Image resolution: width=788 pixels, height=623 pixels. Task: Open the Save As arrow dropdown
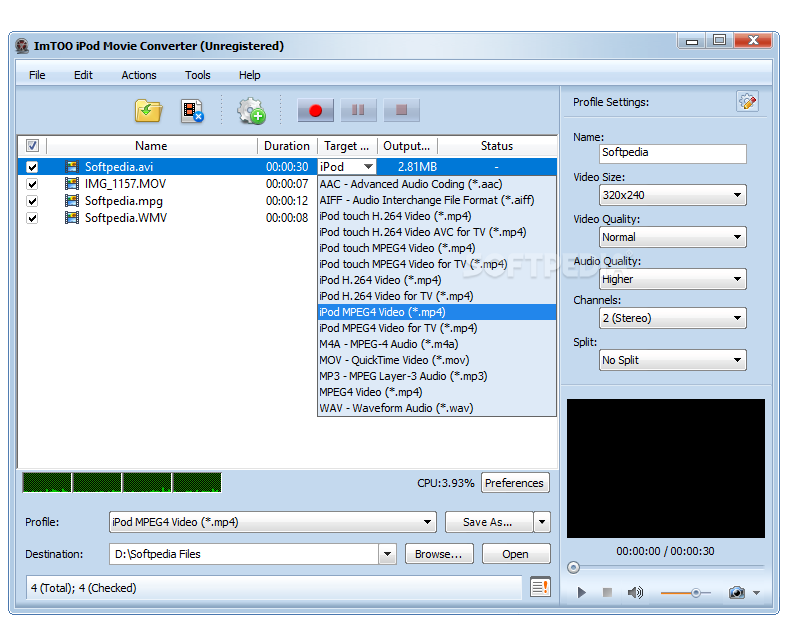[x=542, y=522]
